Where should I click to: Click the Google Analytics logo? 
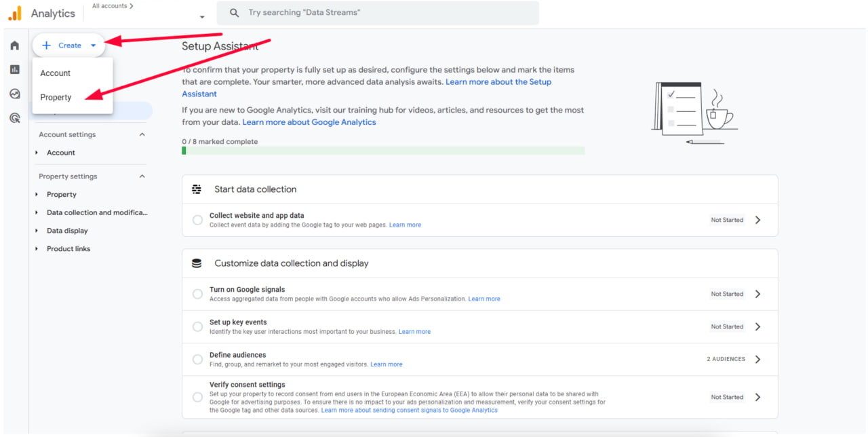pyautogui.click(x=15, y=13)
